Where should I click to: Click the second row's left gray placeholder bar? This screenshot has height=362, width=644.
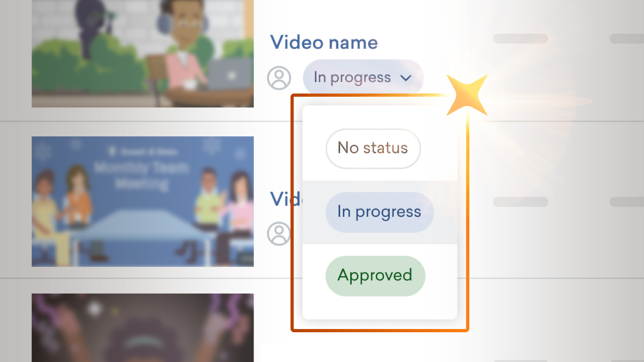click(x=520, y=202)
